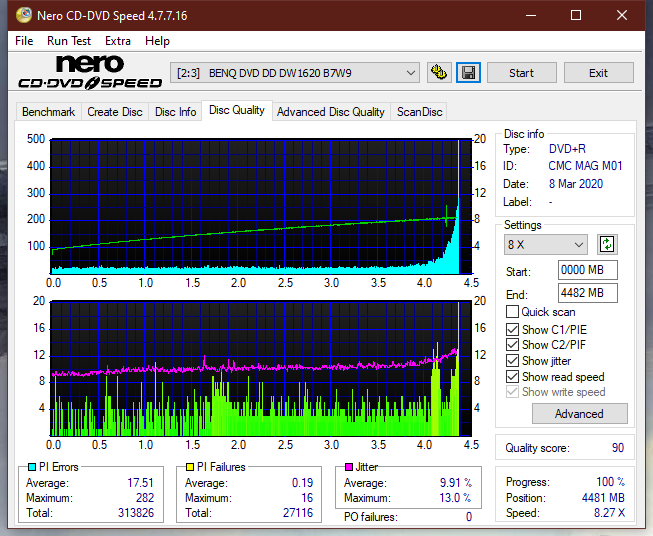Click the PO failures value 0
Image resolution: width=653 pixels, height=536 pixels.
point(469,517)
